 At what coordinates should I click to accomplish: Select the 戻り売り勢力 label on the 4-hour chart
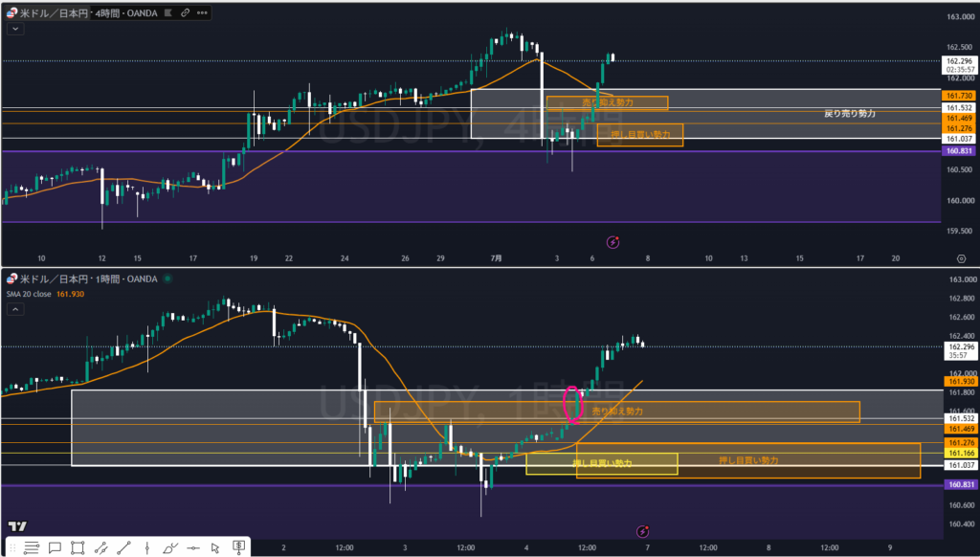(x=850, y=114)
